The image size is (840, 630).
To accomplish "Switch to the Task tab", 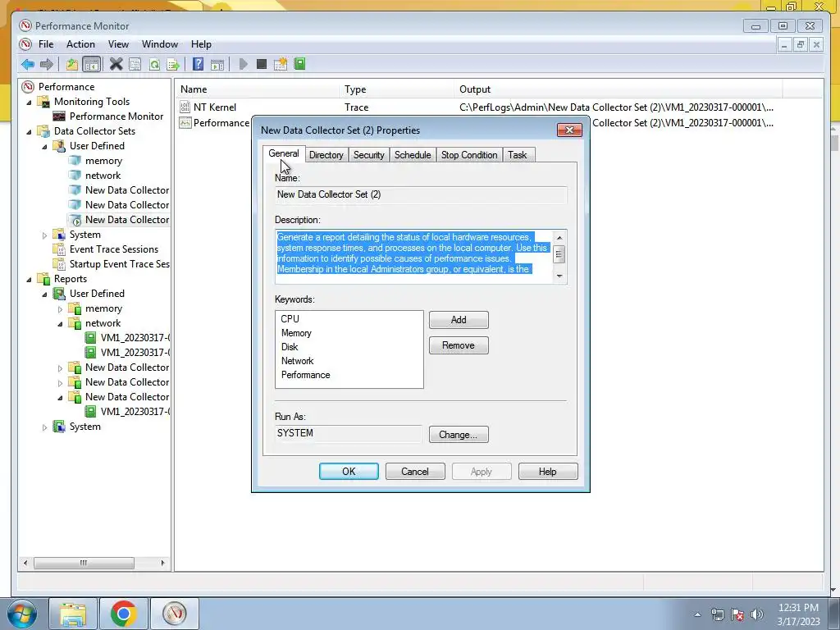I will 518,155.
